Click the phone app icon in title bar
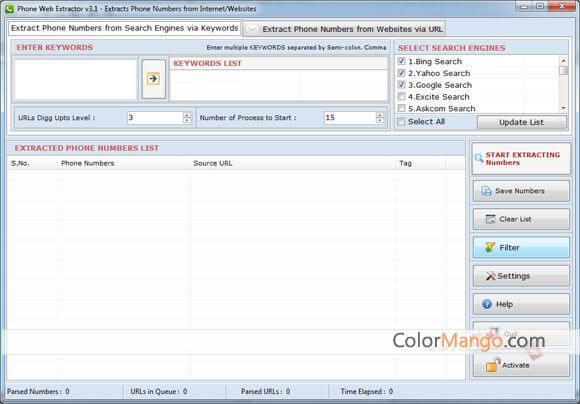This screenshot has height=404, width=580. pos(10,9)
